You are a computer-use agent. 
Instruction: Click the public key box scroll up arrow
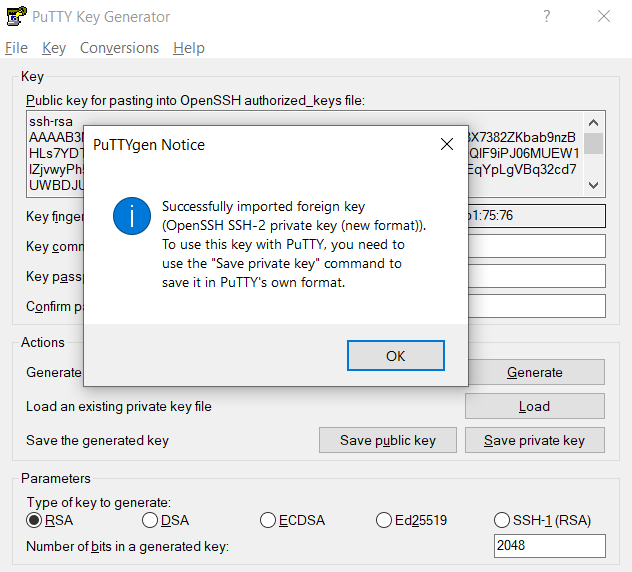593,122
